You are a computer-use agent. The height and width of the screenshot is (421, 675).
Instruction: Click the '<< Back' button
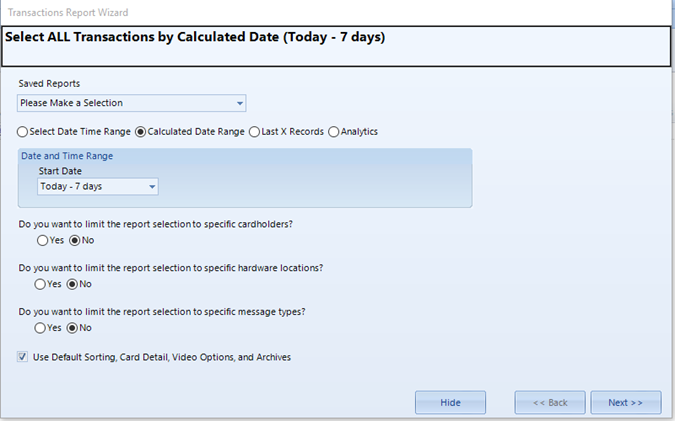(549, 403)
